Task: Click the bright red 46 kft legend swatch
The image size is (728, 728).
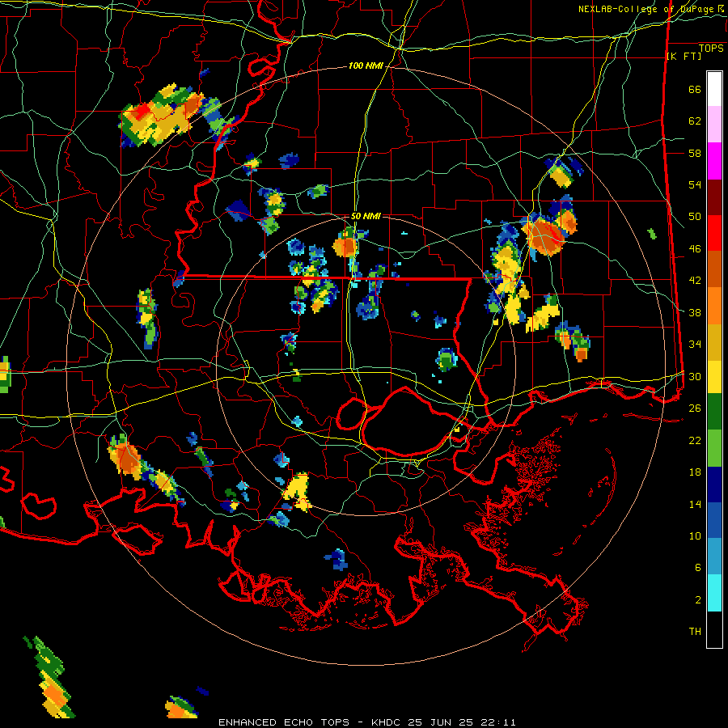Action: click(714, 233)
